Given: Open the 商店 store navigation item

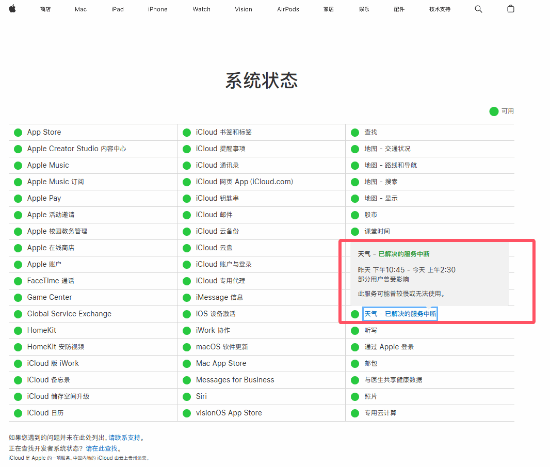Looking at the screenshot, I should pyautogui.click(x=45, y=9).
